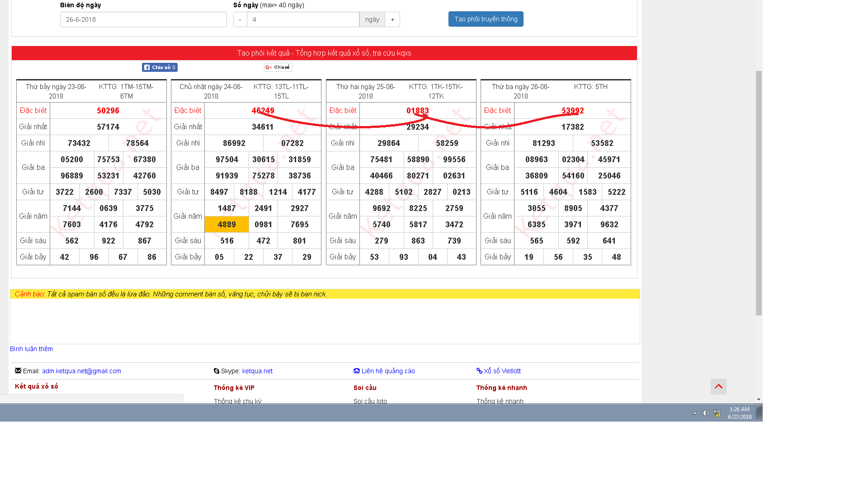Click the Google+ Chia sẻ share button
The image size is (868, 488).
pyautogui.click(x=278, y=67)
